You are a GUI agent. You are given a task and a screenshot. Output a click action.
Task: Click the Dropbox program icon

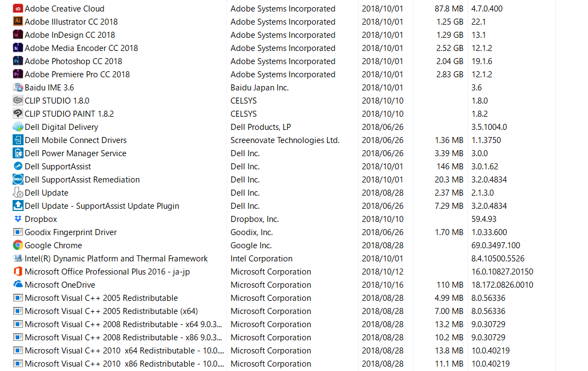click(x=18, y=219)
